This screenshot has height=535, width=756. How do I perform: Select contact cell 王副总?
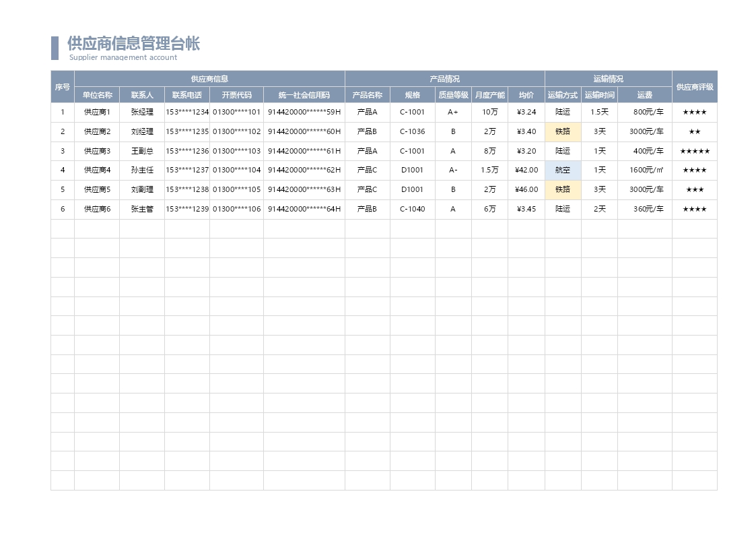click(x=142, y=151)
